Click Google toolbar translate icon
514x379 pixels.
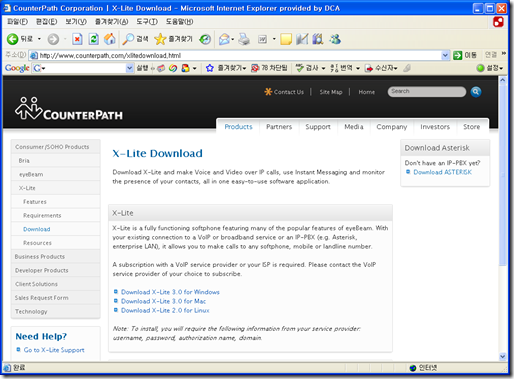(334, 68)
